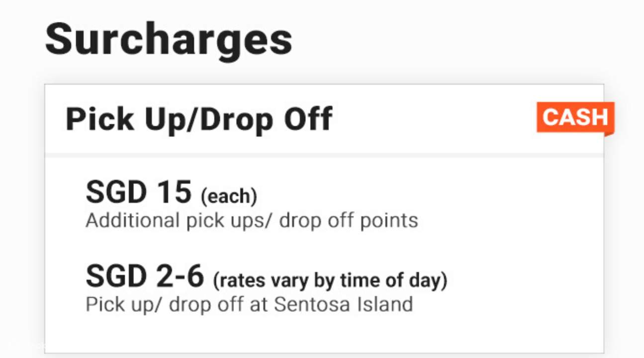Click "SGD" in the first surcharge line
Screen dimensions: 644x358
pyautogui.click(x=113, y=192)
